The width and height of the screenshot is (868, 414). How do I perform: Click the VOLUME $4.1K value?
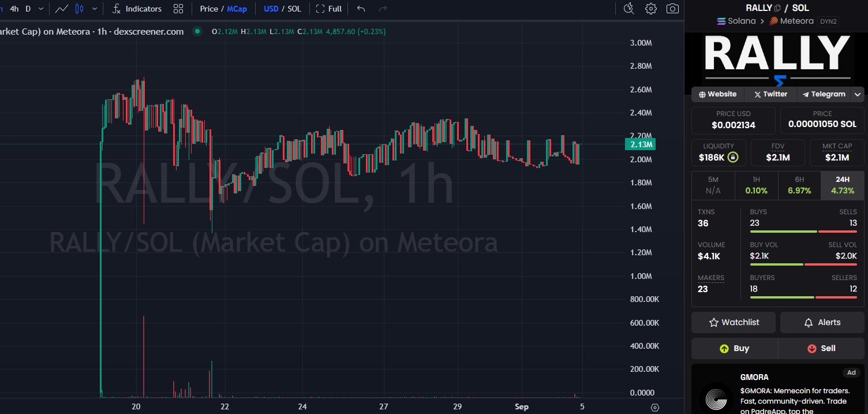[x=708, y=256]
